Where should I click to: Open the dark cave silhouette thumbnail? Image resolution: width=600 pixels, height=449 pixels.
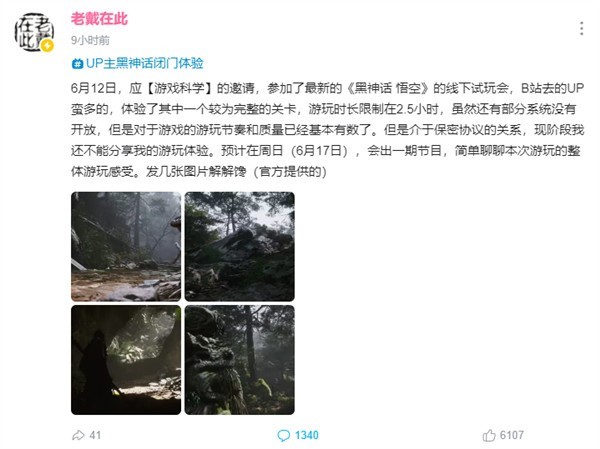[126, 360]
